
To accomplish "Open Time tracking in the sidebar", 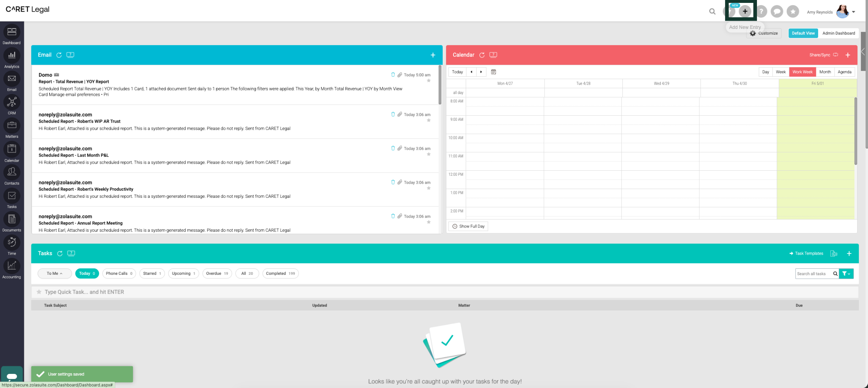I will 12,246.
